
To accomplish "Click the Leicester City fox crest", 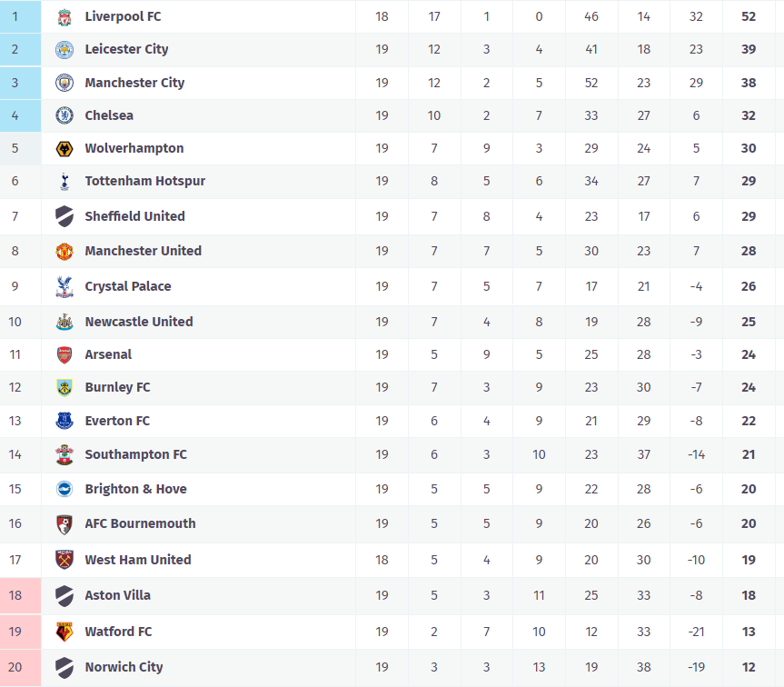I will pyautogui.click(x=65, y=49).
